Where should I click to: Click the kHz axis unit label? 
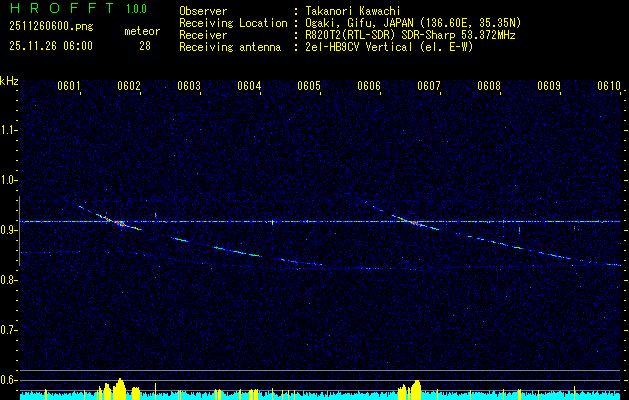point(9,80)
